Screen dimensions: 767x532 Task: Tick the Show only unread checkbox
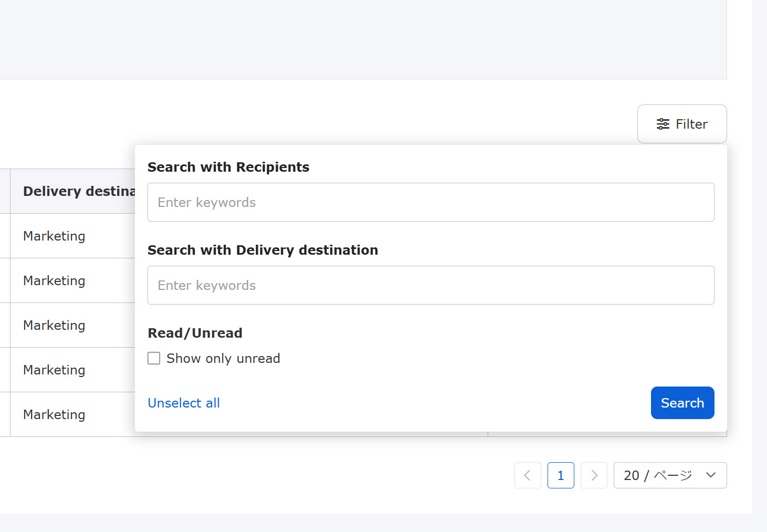click(x=154, y=358)
